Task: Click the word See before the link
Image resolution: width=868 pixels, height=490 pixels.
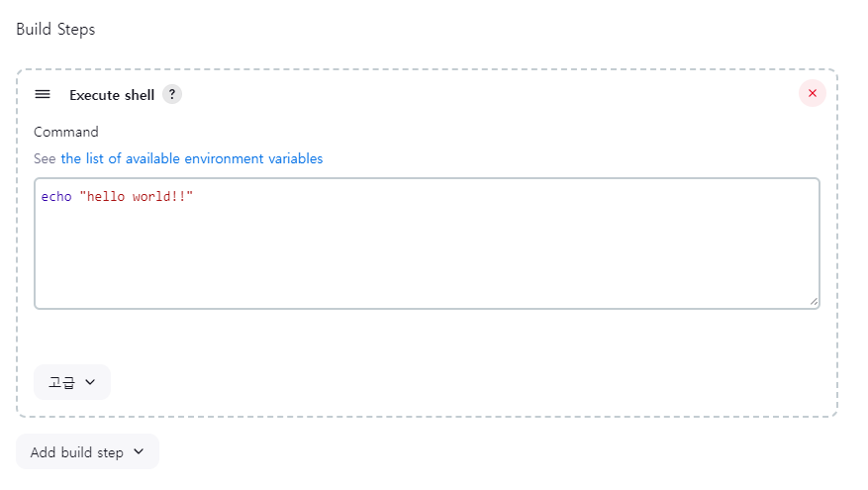Action: tap(45, 159)
